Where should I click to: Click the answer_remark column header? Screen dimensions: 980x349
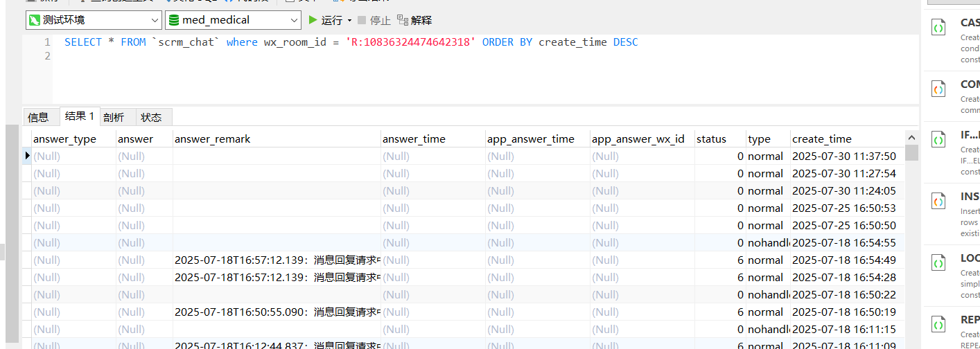click(212, 139)
